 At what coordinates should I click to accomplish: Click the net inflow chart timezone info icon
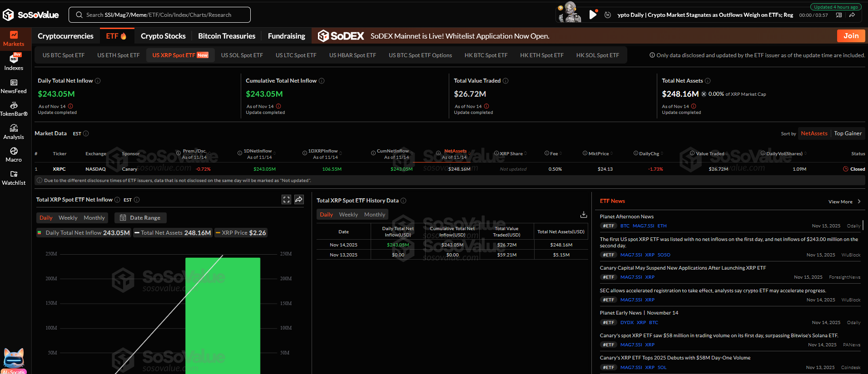point(137,200)
